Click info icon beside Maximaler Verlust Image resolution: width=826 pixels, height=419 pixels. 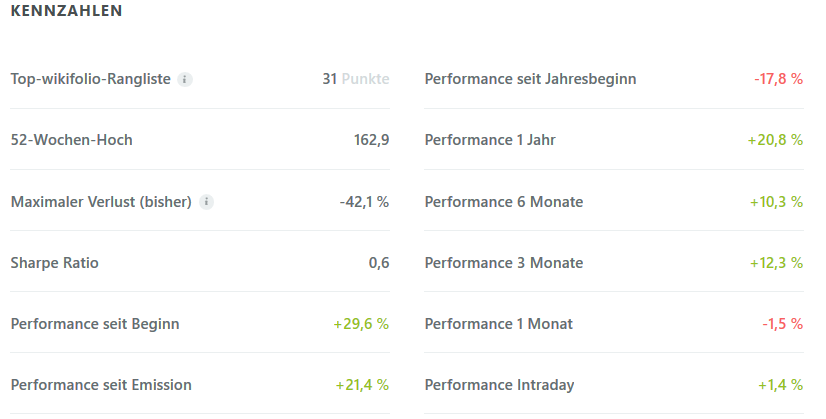point(207,202)
